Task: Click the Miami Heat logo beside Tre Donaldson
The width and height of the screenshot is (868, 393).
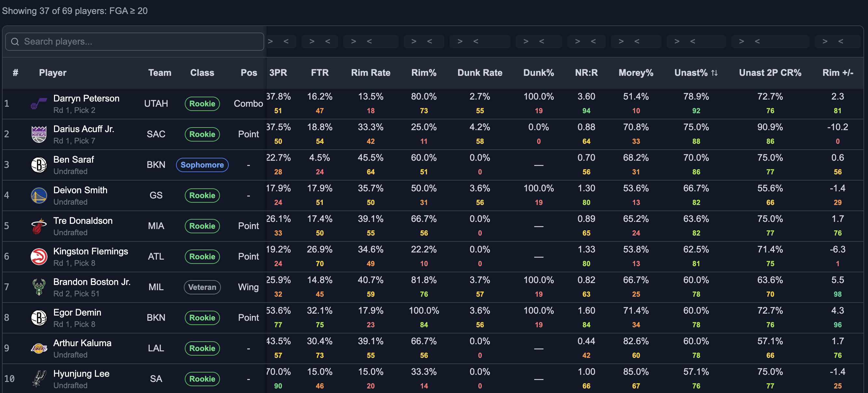Action: point(39,226)
